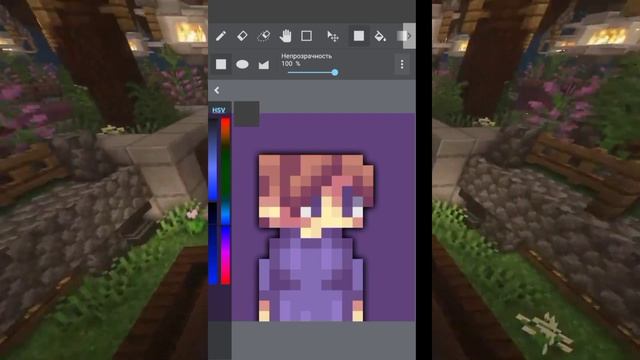640x360 pixels.
Task: Choose ellipse shape option
Action: coord(242,64)
